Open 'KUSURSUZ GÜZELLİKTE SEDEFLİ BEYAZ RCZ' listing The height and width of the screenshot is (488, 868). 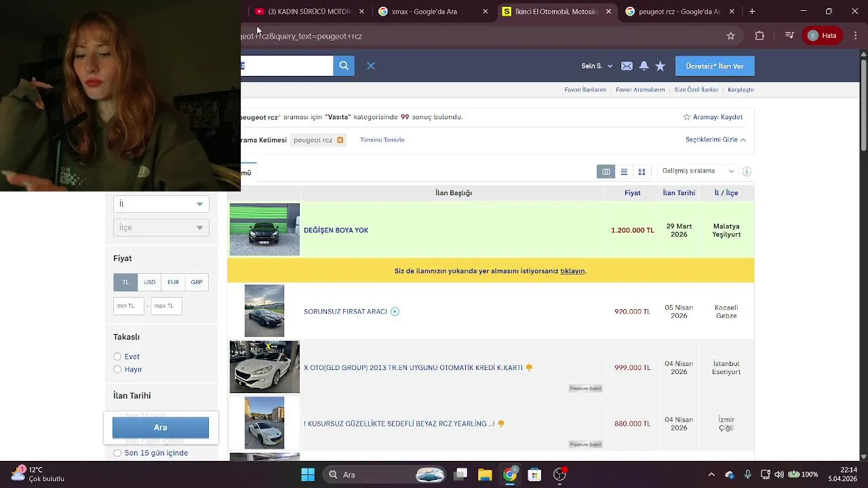coord(399,424)
